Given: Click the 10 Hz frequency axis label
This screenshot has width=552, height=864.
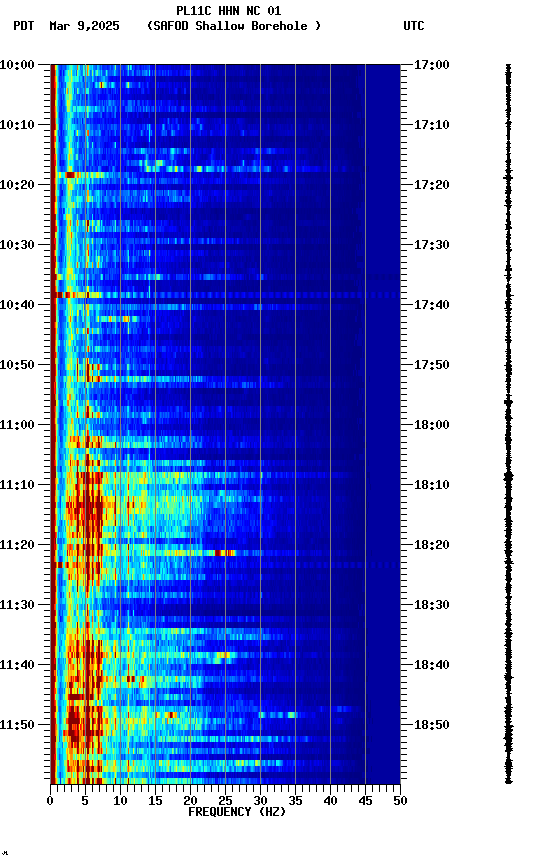Looking at the screenshot, I should pos(120,801).
